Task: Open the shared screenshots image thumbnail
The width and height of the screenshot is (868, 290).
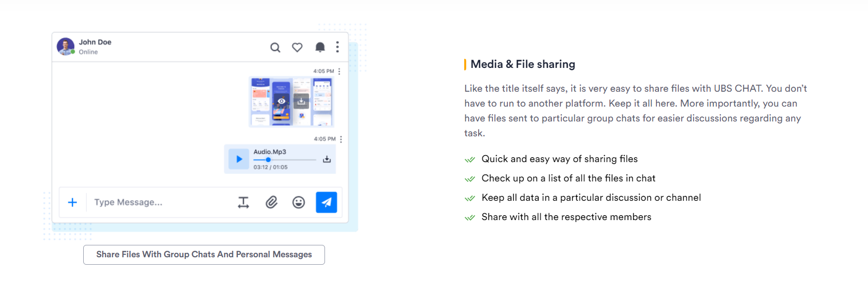Action: (x=291, y=102)
